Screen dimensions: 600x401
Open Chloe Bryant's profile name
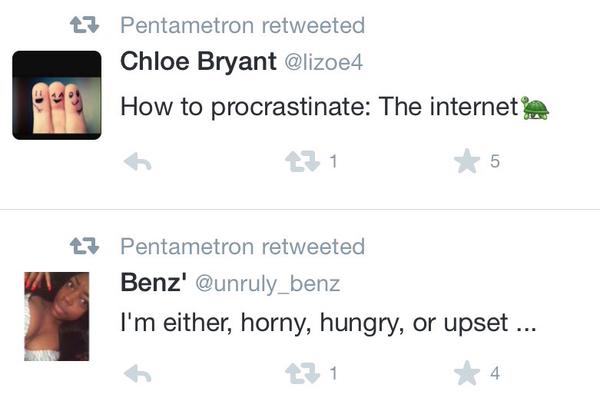click(198, 61)
